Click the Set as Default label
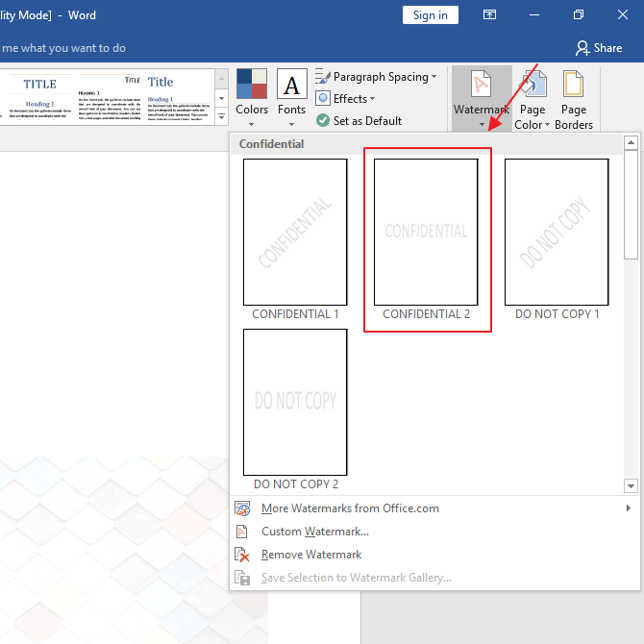The height and width of the screenshot is (644, 644). (367, 121)
